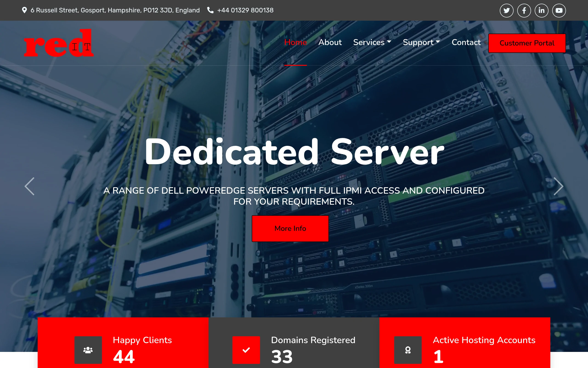This screenshot has height=368, width=588.
Task: Click the Domains Registered label
Action: coord(313,340)
